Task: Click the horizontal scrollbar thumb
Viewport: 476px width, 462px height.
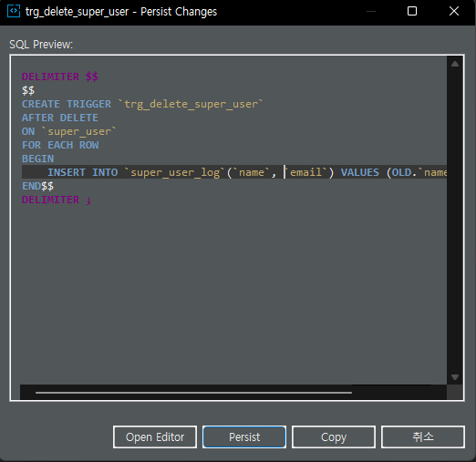Action: pos(193,393)
